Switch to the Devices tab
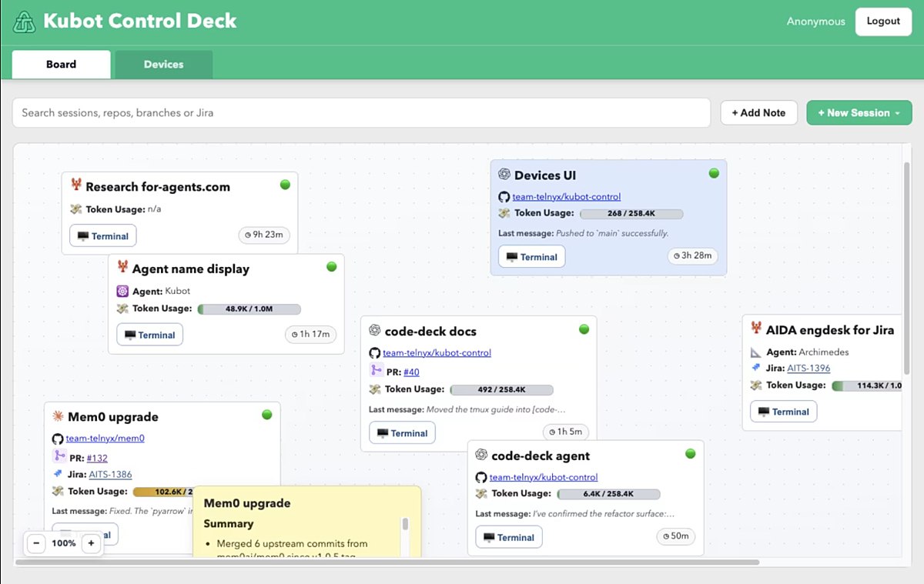 tap(163, 65)
